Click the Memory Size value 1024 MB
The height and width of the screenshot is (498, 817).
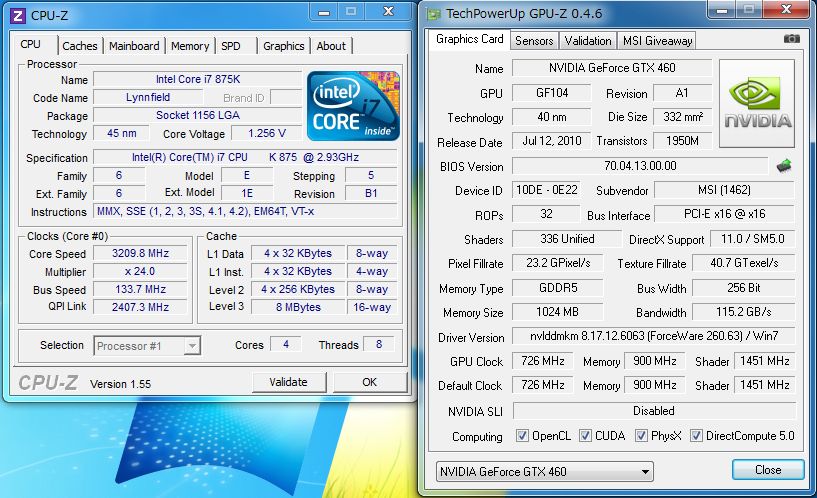coord(558,312)
